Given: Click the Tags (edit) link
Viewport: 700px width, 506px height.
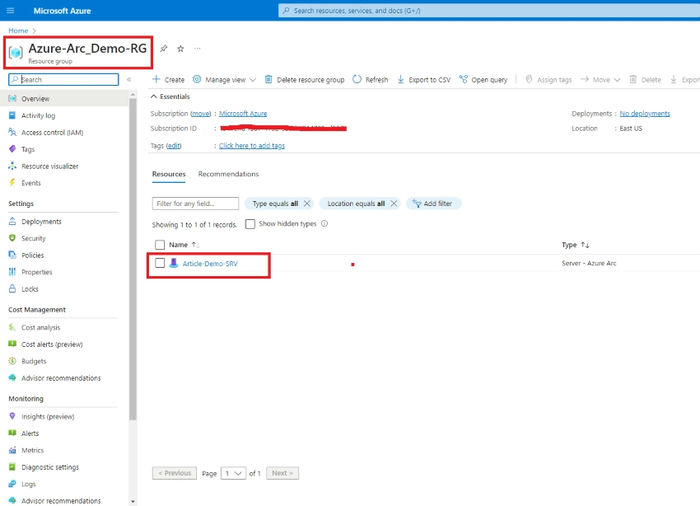Looking at the screenshot, I should tap(174, 146).
